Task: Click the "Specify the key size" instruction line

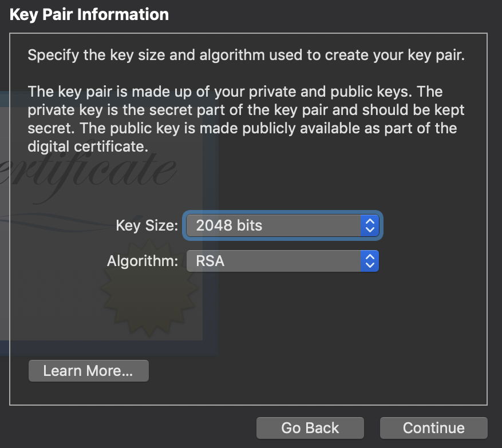Action: point(246,56)
